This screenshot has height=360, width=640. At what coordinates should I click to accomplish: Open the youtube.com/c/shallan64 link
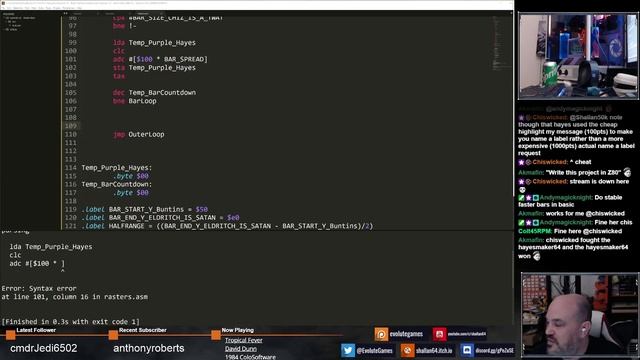click(x=467, y=334)
